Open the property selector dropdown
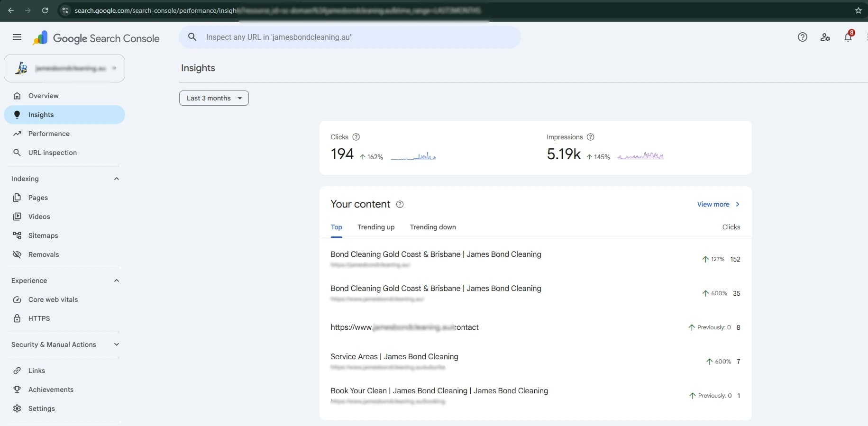Image resolution: width=868 pixels, height=426 pixels. (64, 68)
